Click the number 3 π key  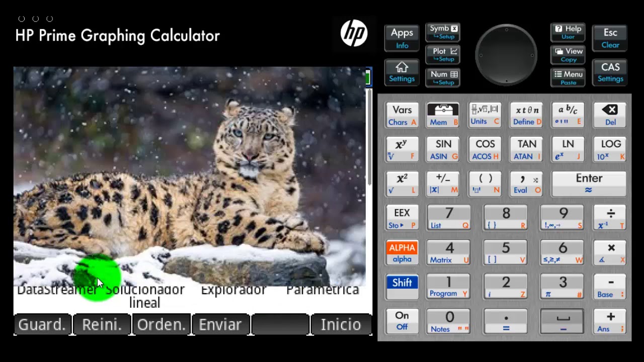point(562,287)
